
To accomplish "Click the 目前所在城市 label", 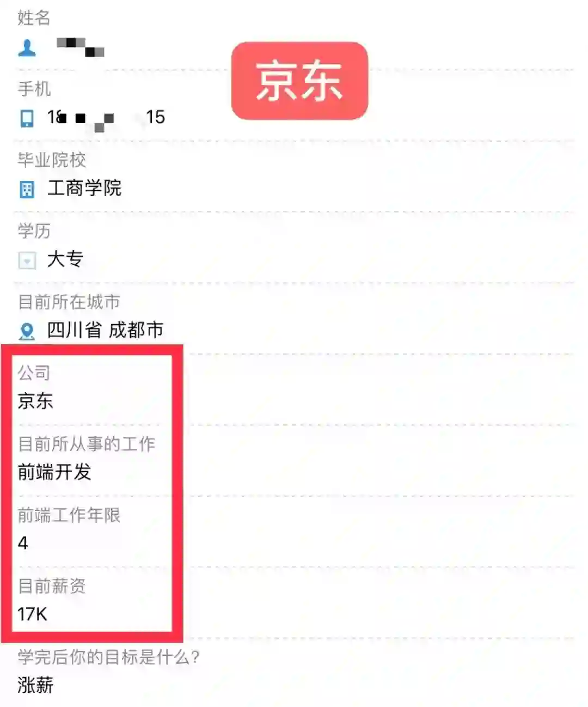I will click(69, 302).
